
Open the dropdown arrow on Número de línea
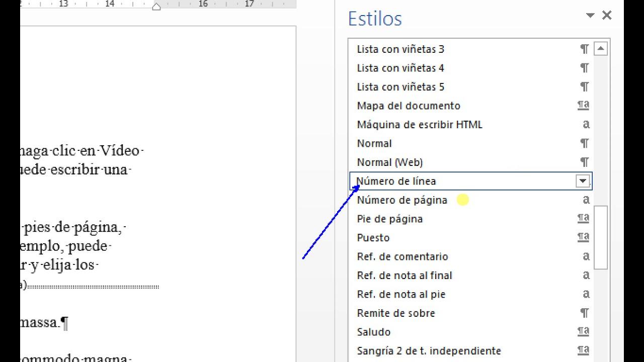[x=583, y=180]
